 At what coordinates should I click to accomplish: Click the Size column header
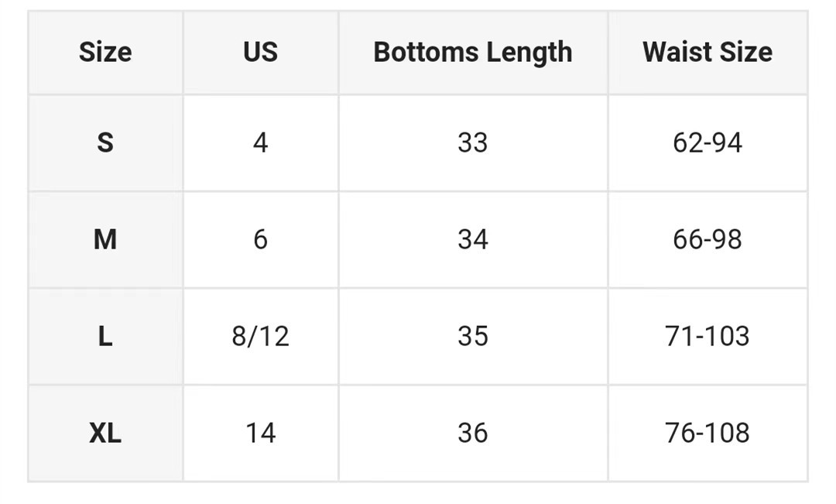tap(105, 53)
